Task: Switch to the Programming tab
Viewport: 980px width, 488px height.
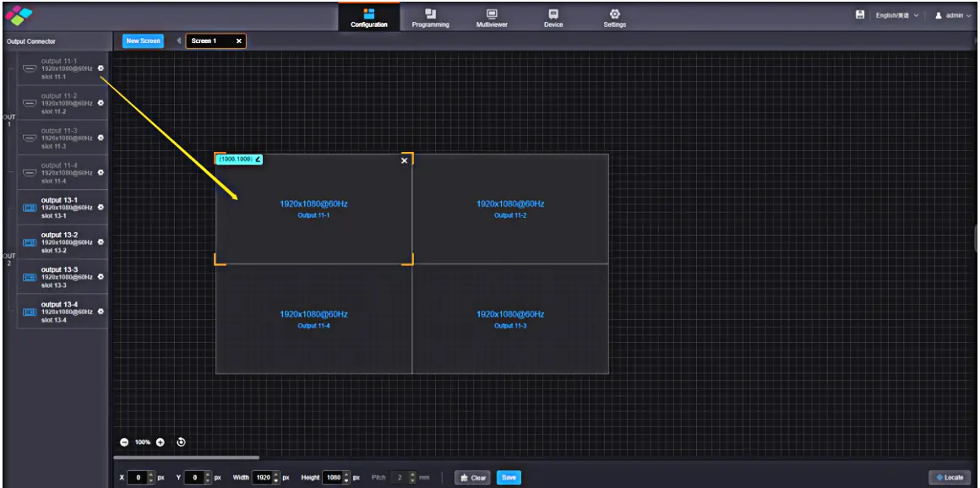Action: coord(430,18)
